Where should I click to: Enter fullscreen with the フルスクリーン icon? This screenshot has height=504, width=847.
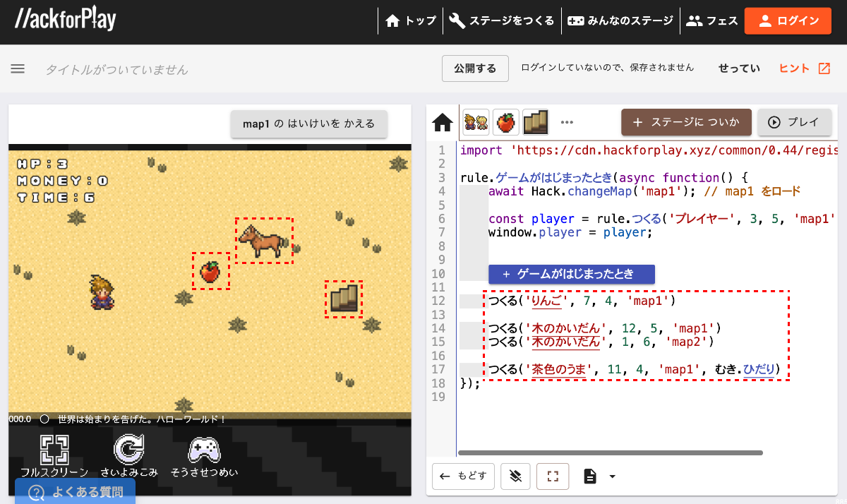(x=54, y=450)
